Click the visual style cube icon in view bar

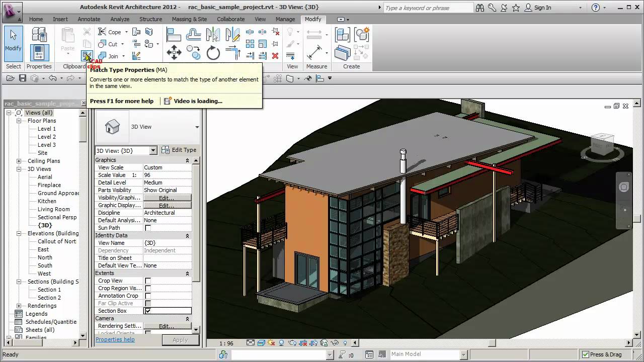[261, 342]
